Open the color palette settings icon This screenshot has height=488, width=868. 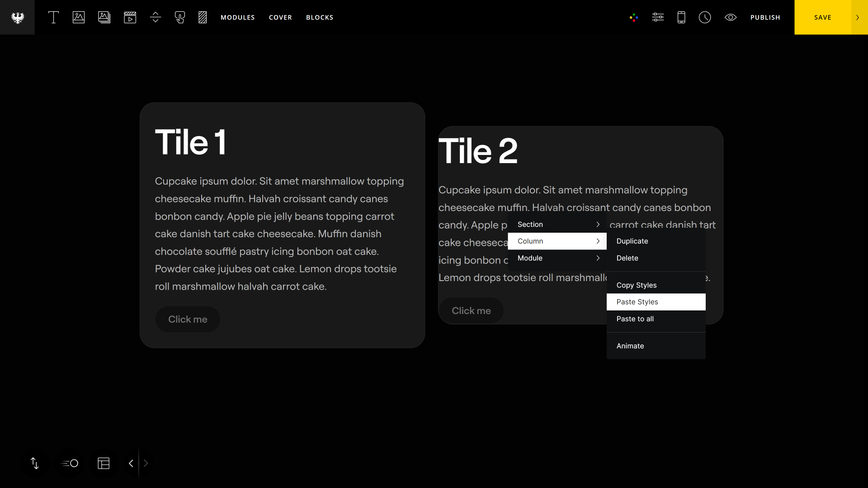[633, 17]
